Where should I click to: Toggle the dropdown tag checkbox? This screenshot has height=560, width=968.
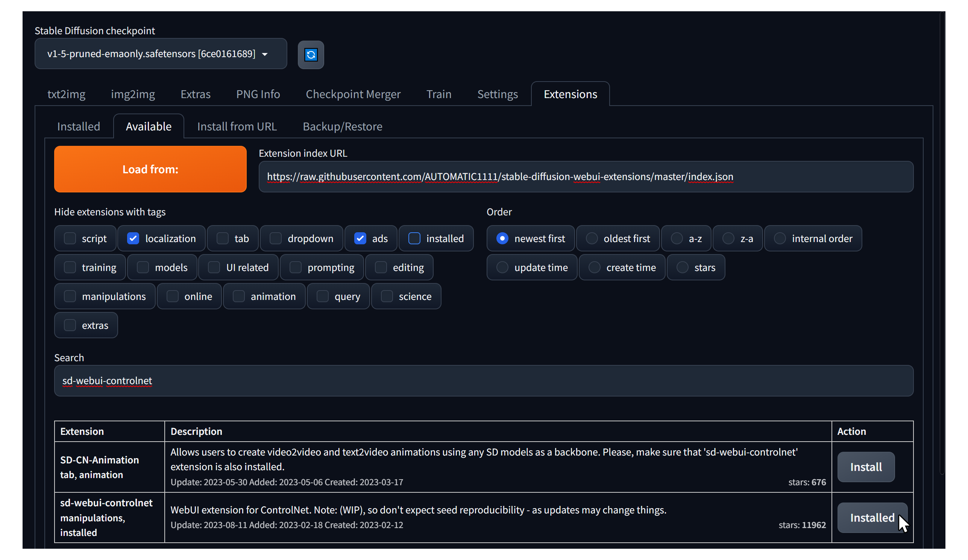click(275, 238)
